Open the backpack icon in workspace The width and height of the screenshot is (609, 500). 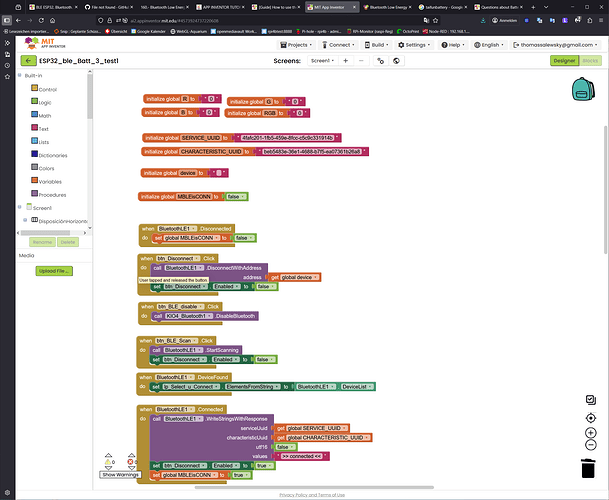pos(583,89)
